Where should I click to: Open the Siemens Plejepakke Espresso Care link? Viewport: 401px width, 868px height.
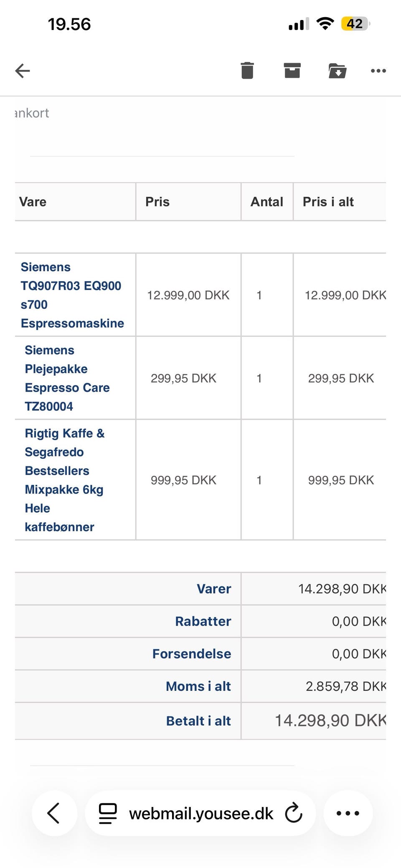coord(67,378)
